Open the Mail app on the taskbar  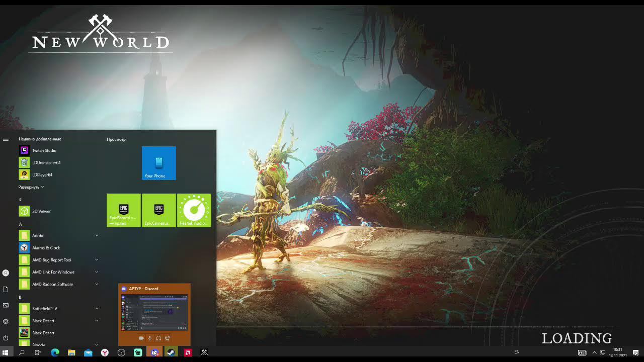(x=88, y=353)
